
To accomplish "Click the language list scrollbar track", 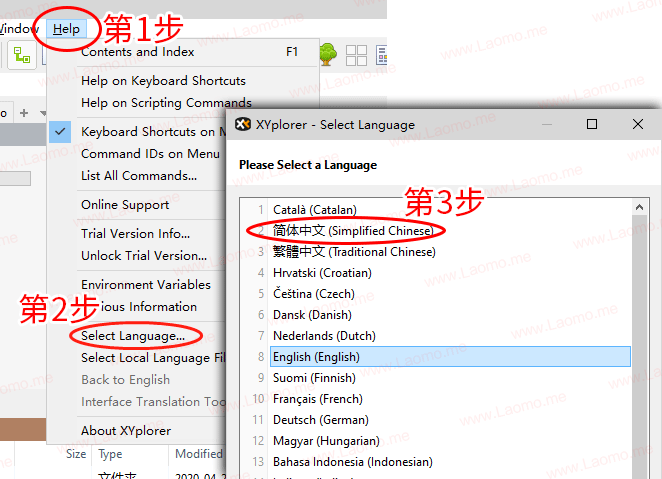I will pyautogui.click(x=639, y=346).
